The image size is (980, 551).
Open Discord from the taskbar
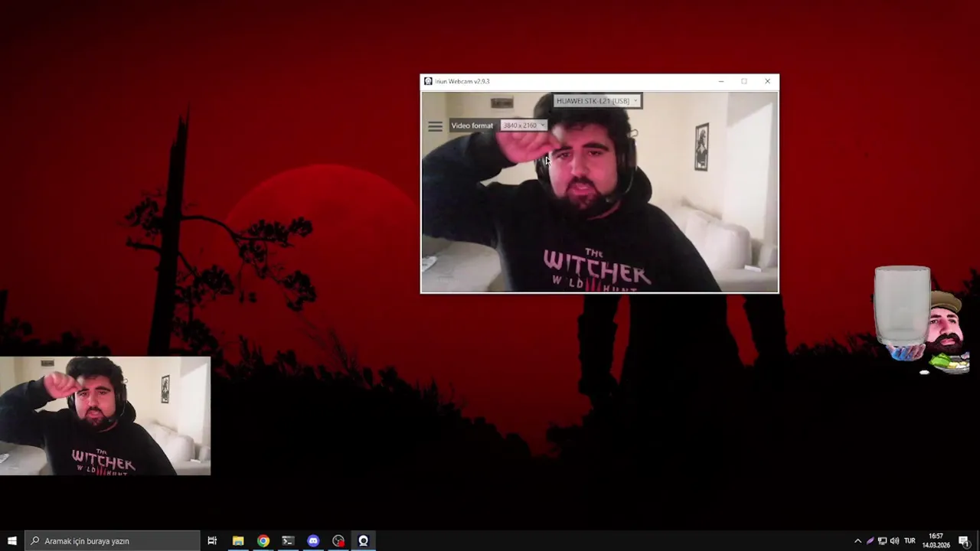click(x=313, y=541)
